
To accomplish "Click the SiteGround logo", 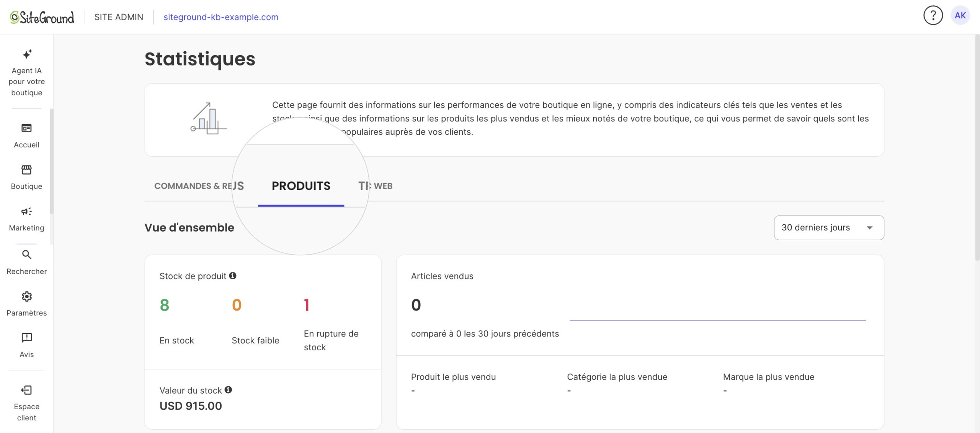I will click(42, 17).
